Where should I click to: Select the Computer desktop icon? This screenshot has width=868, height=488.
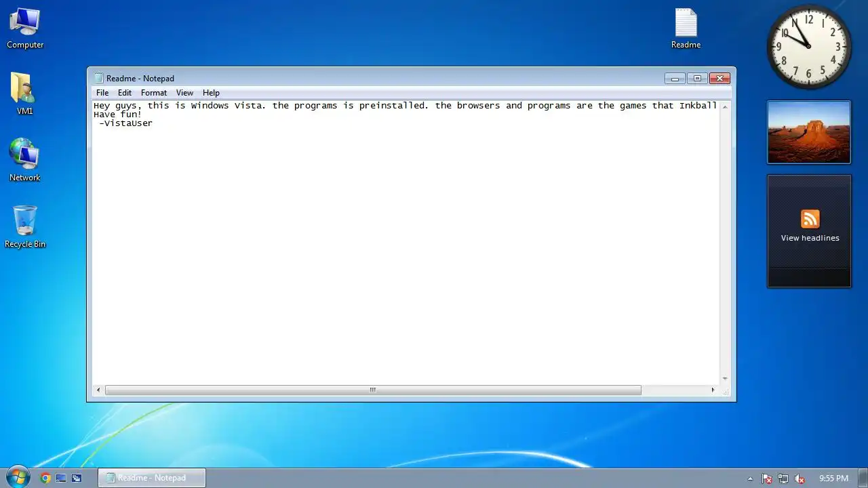click(25, 28)
